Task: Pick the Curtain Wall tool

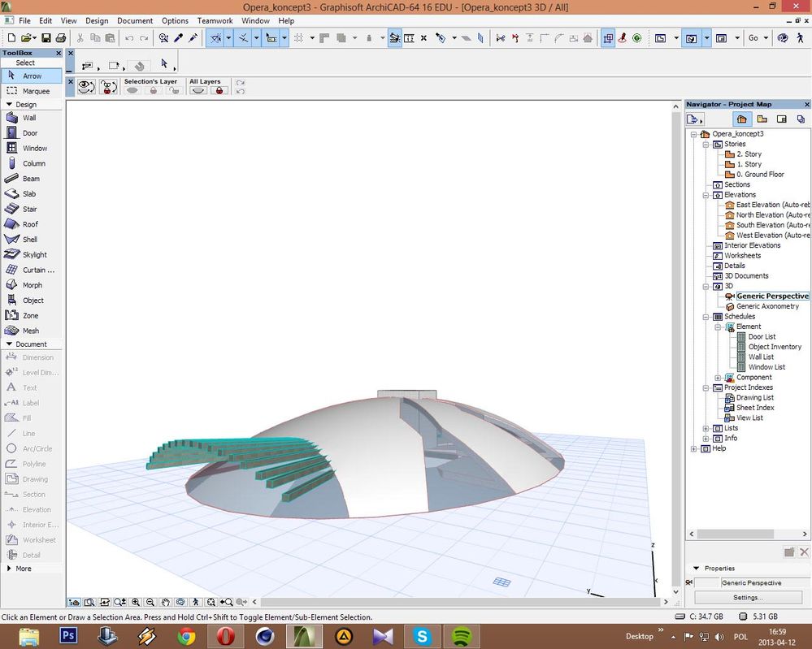Action: tap(38, 270)
